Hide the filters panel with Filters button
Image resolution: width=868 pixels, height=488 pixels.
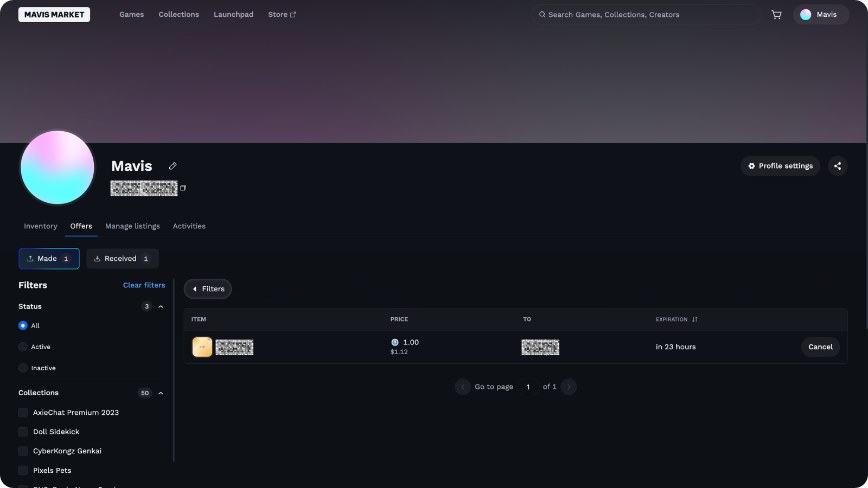pos(208,289)
